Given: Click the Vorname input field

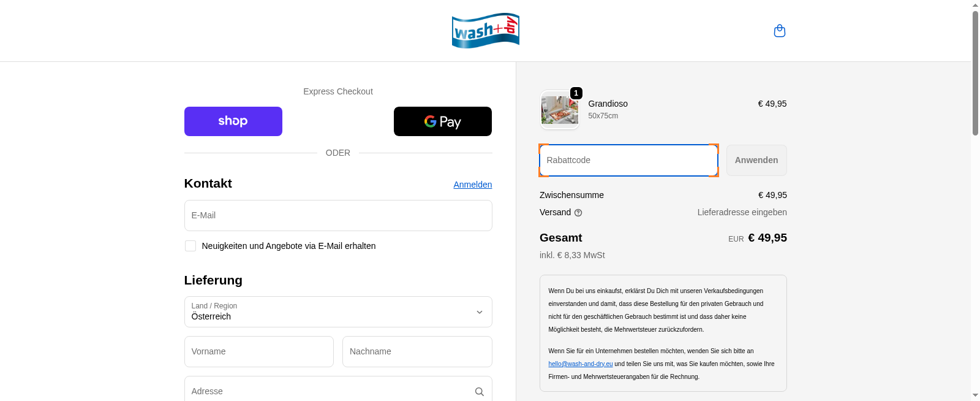Looking at the screenshot, I should pos(258,351).
